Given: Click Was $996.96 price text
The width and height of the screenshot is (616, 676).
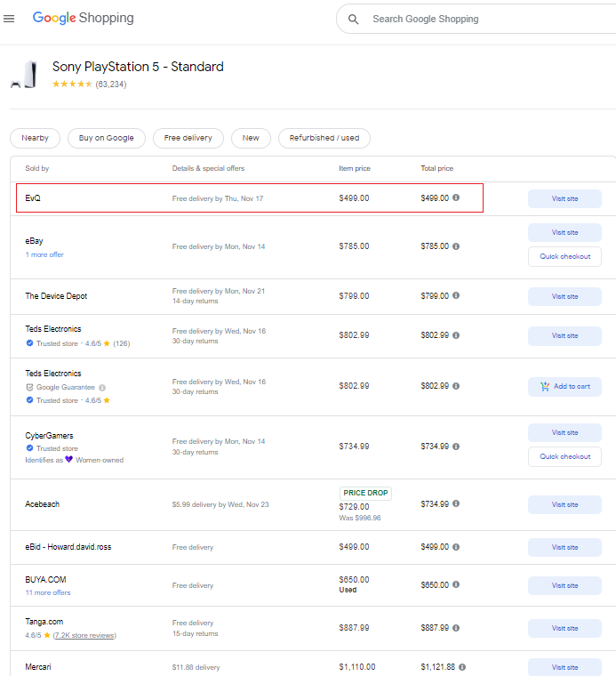Looking at the screenshot, I should point(360,518).
